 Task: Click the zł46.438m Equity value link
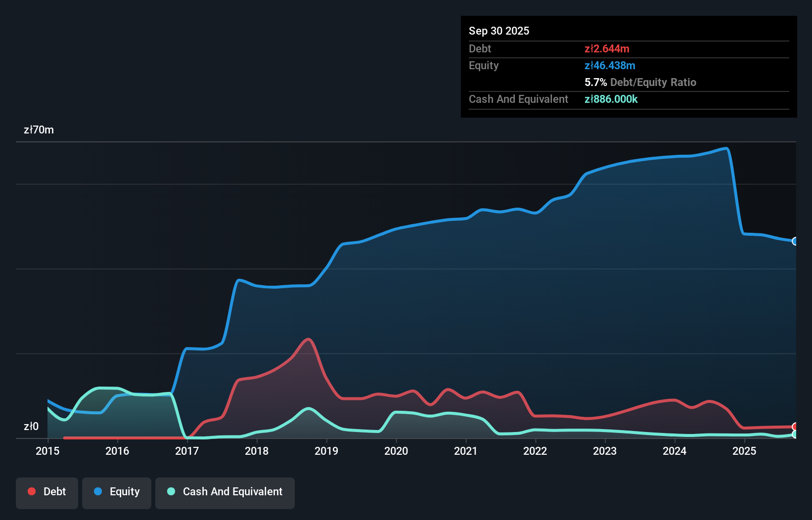coord(610,65)
